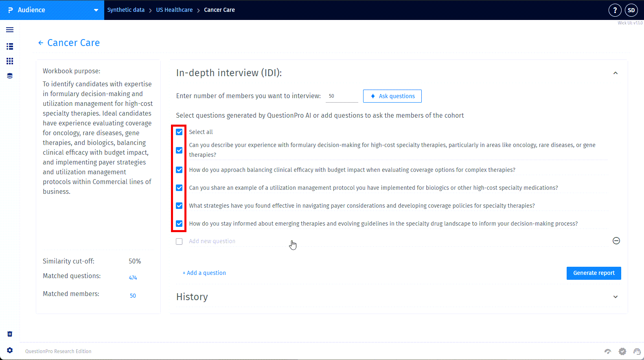Check the Add new question checkbox
644x360 pixels.
coord(179,241)
